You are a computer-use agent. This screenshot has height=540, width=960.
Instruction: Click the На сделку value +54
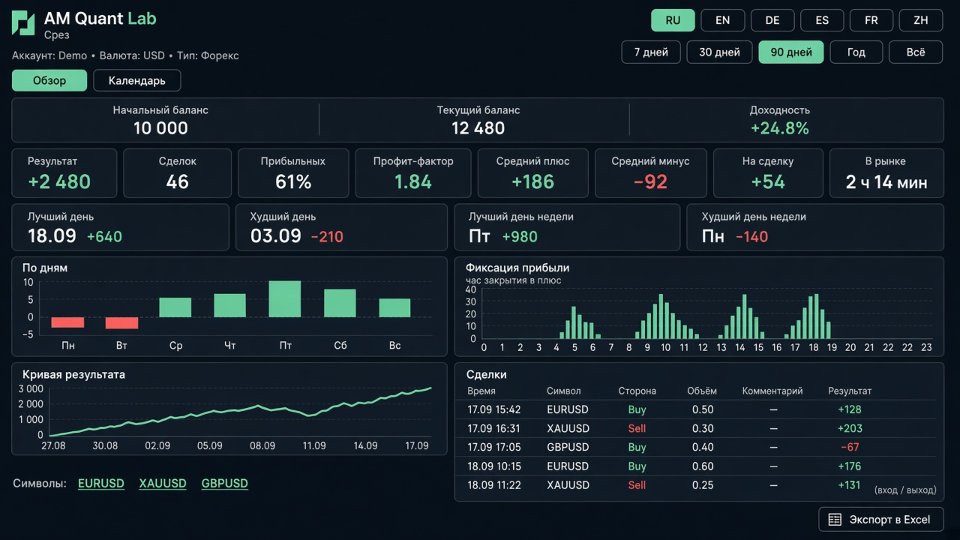pos(768,182)
